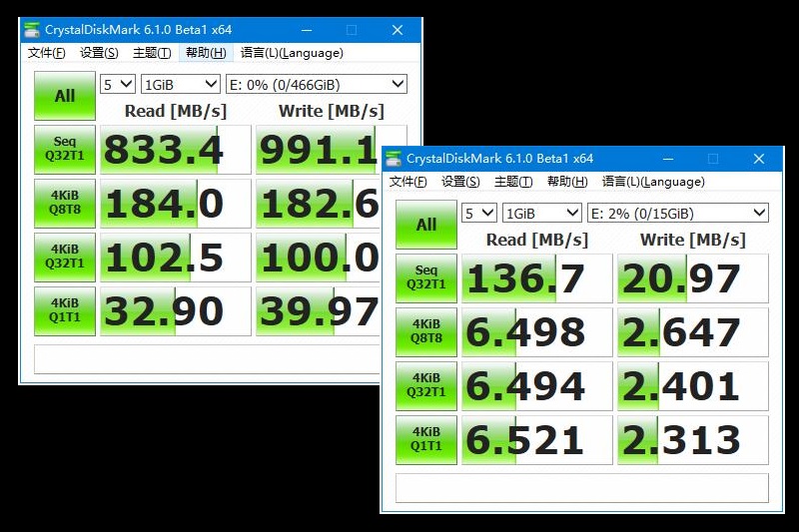
Task: Click the 182.6 write result in the left window
Action: point(318,204)
